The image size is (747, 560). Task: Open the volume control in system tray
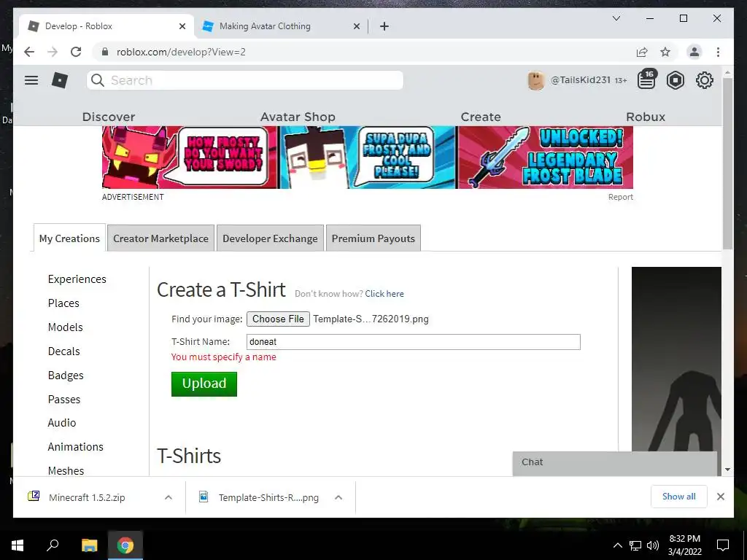653,545
